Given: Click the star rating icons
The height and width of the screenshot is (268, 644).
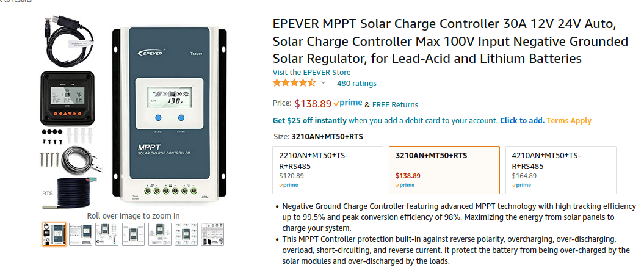Looking at the screenshot, I should [295, 83].
